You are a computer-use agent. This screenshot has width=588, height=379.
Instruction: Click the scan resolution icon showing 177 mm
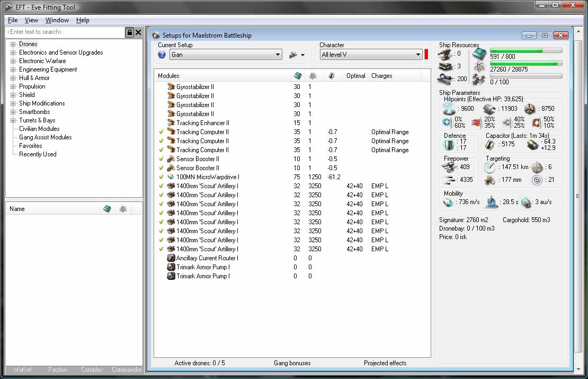(490, 180)
